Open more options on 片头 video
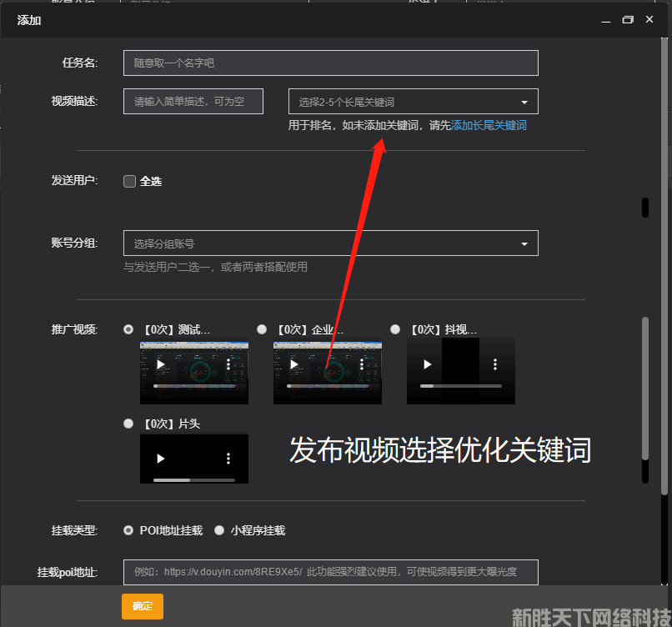 point(228,459)
